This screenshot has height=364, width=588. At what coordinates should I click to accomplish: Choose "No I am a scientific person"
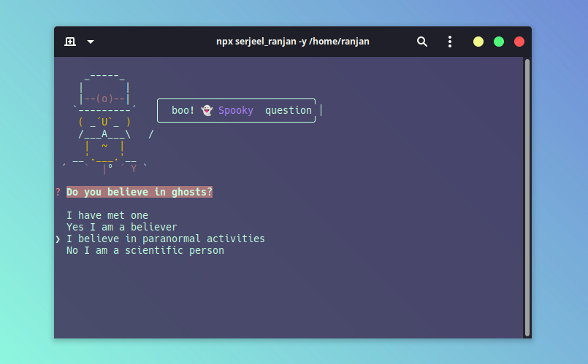[145, 250]
